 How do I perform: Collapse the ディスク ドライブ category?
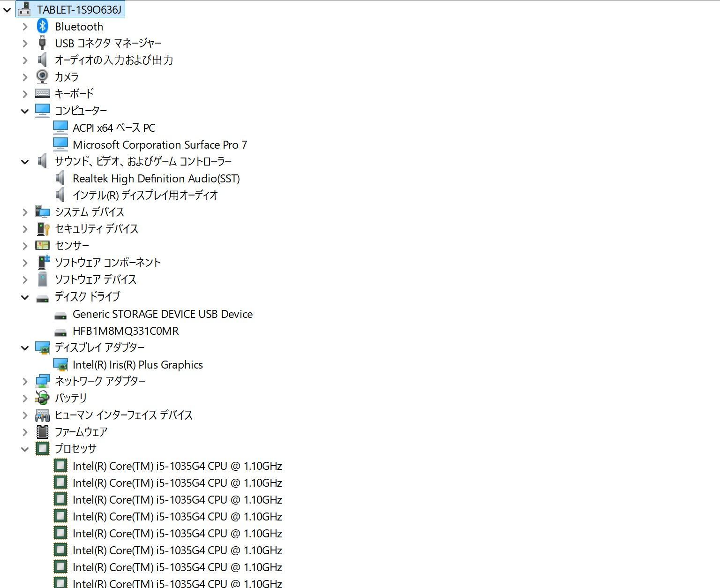25,297
